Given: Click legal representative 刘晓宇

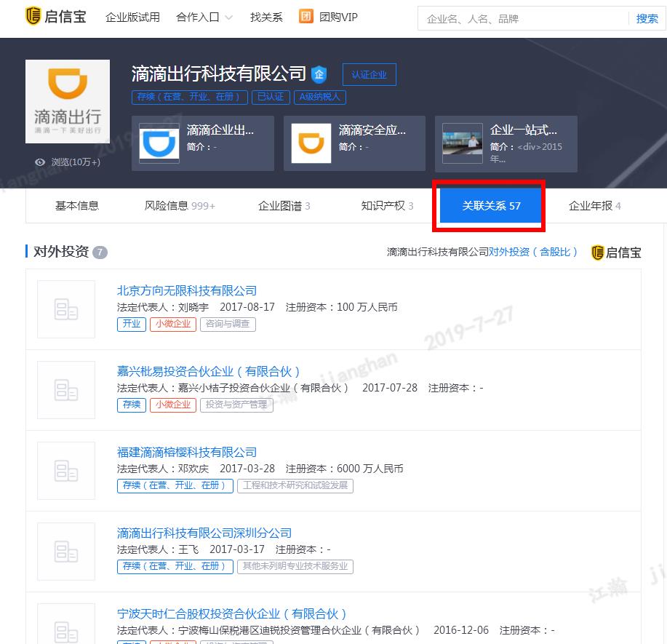Looking at the screenshot, I should (x=193, y=307).
